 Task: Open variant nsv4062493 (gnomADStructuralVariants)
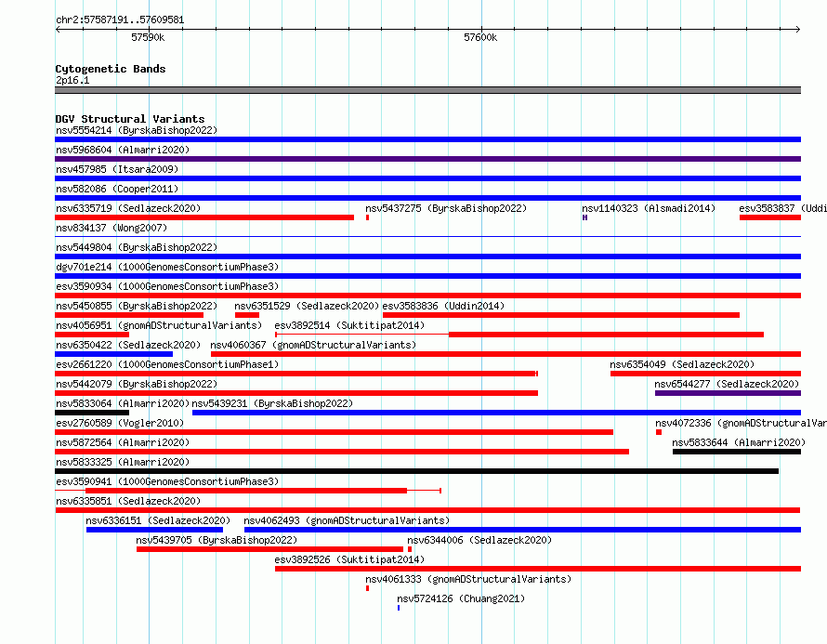(x=347, y=520)
